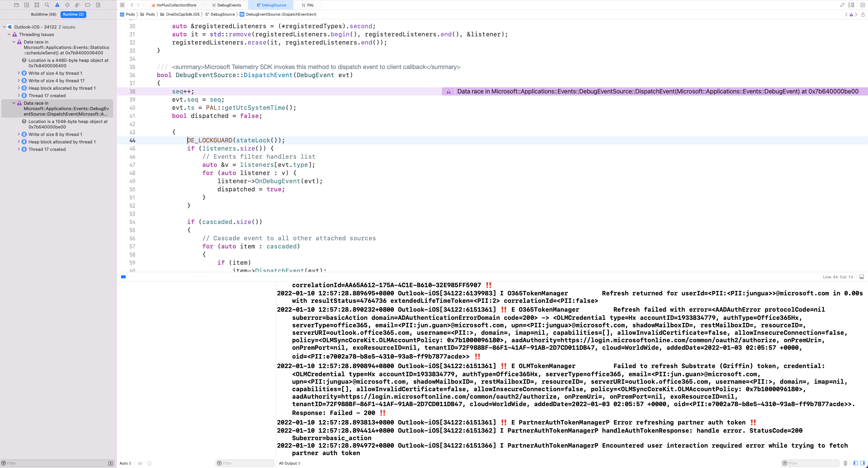The height and width of the screenshot is (468, 868).
Task: Click the debug area blue breakpoint toggle
Action: 123,277
